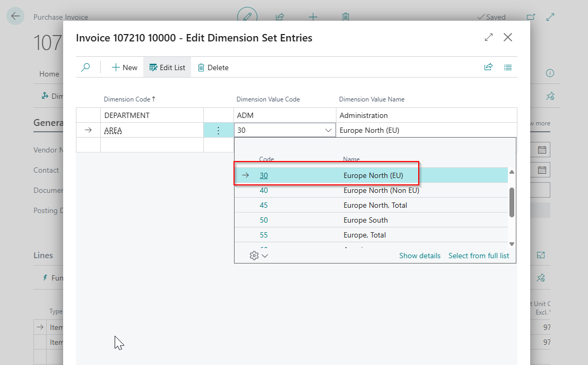Collapse the dimension value code dropdown arrow
588x365 pixels.
tap(328, 130)
